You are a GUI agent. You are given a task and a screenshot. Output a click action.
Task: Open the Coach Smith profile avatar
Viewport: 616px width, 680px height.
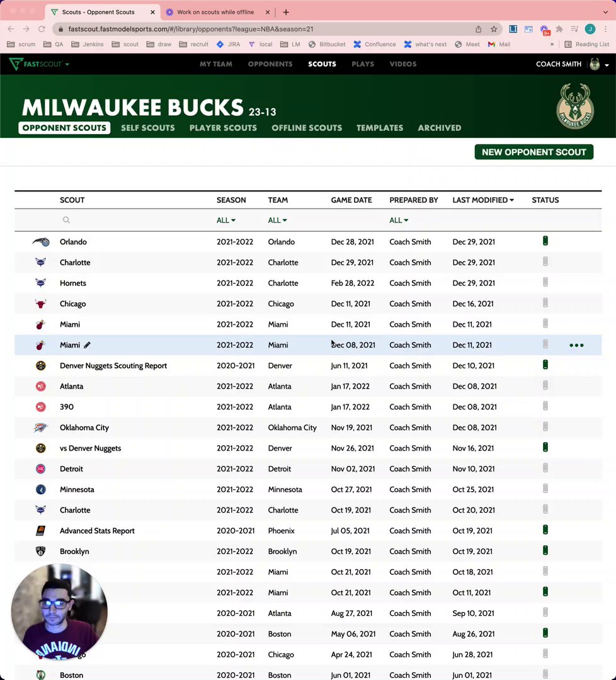pyautogui.click(x=595, y=64)
